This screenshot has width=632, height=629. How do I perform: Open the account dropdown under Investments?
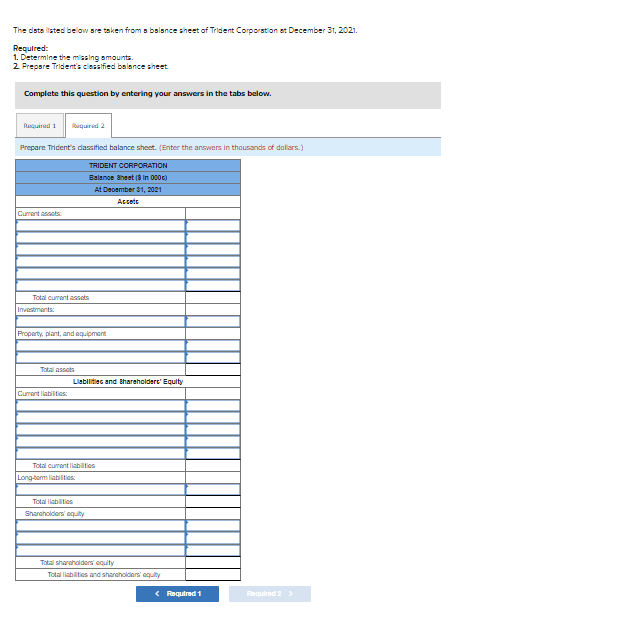point(100,322)
